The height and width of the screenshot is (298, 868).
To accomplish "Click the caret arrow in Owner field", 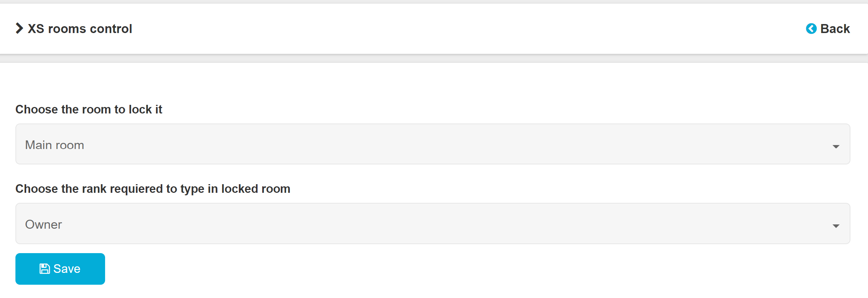I will point(836,226).
